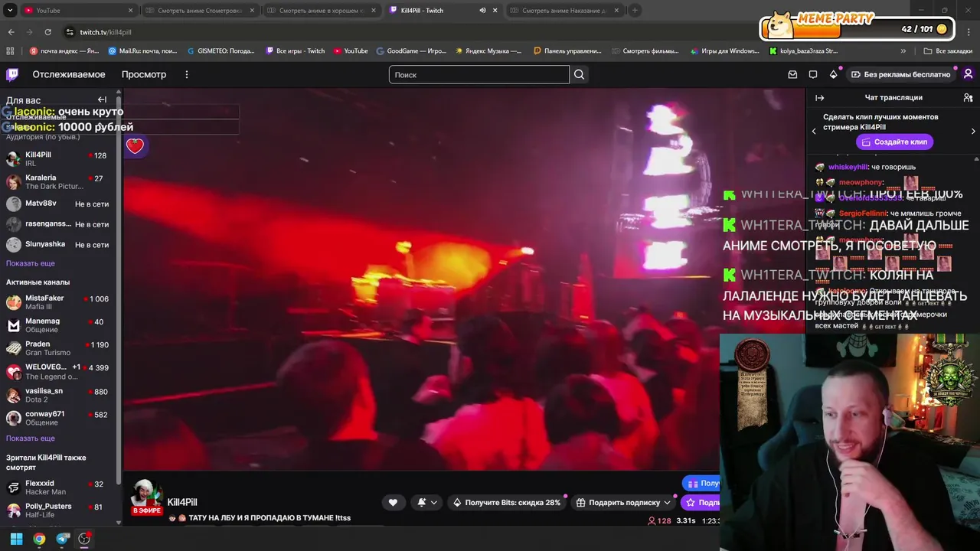Open Twitch notifications inbox icon
This screenshot has width=980, height=551.
click(x=793, y=74)
